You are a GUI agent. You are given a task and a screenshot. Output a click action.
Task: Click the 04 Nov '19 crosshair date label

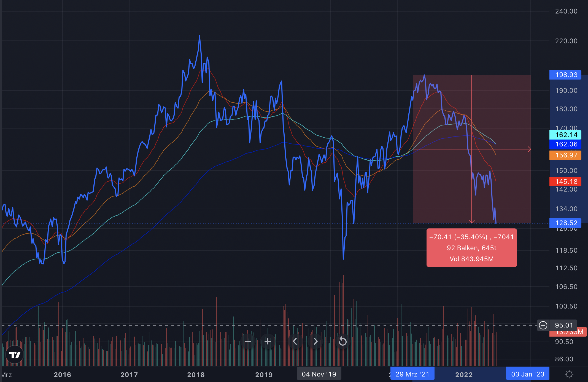319,374
